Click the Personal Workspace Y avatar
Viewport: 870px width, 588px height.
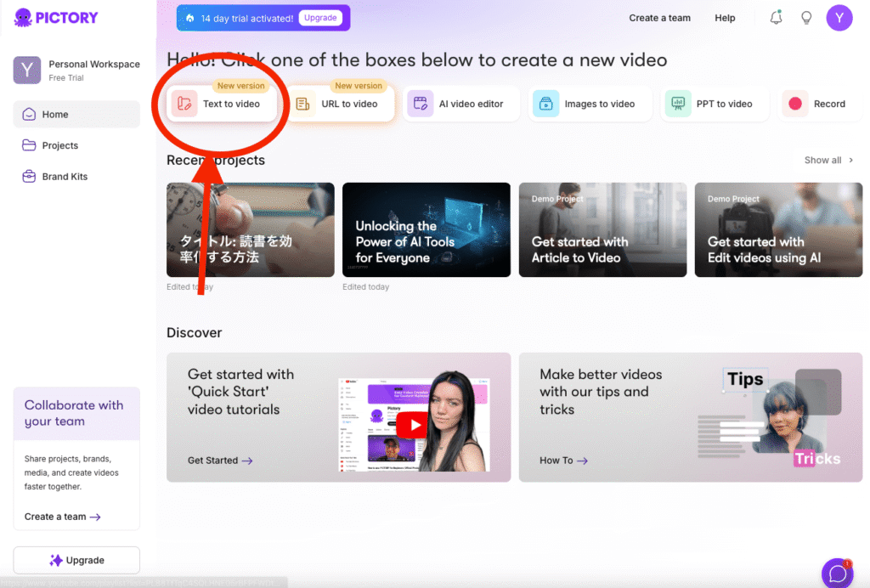(26, 70)
